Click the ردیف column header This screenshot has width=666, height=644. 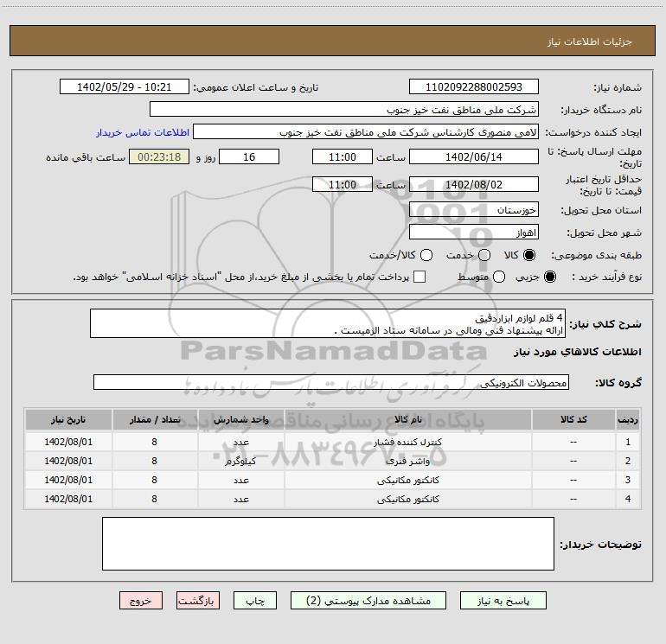628,419
